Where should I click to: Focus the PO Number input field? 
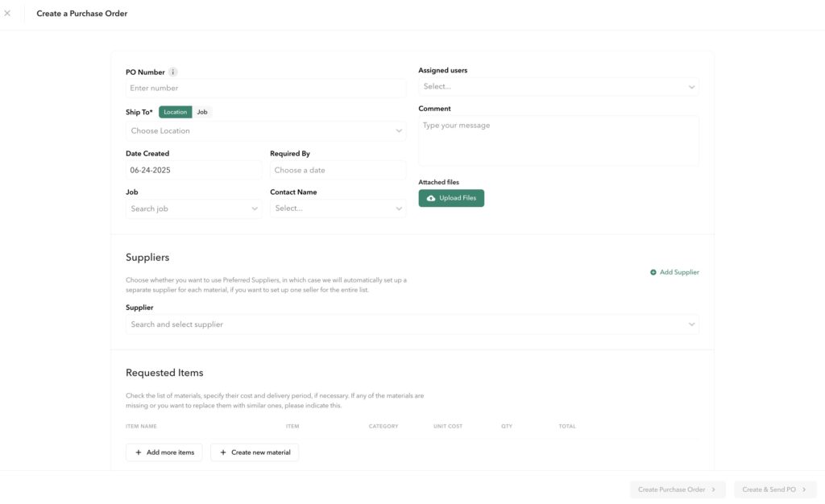(266, 89)
